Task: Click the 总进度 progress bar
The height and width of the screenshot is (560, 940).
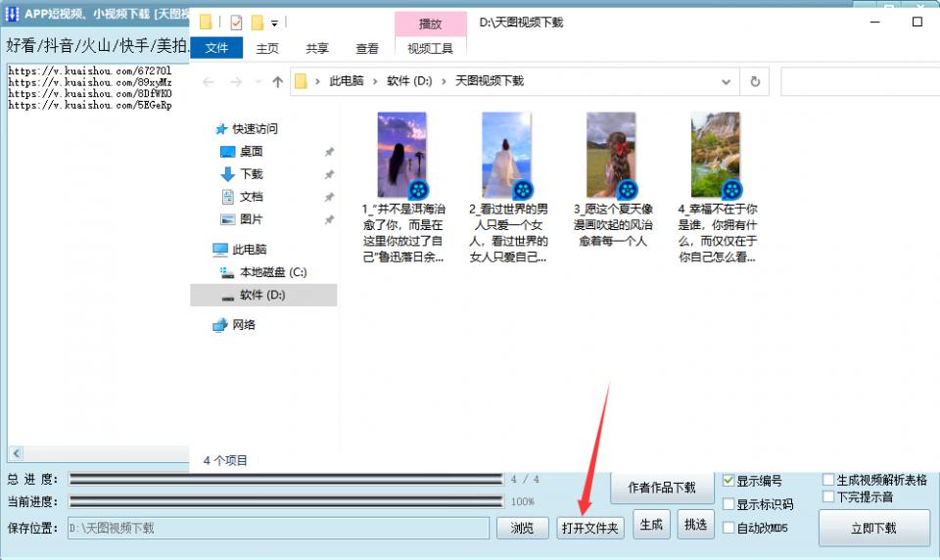Action: pos(286,479)
